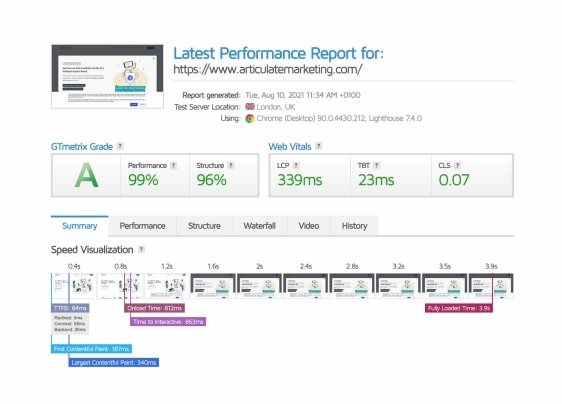Click the 'Speed Visualization' heading
Image resolution: width=562 pixels, height=404 pixels.
click(x=92, y=249)
